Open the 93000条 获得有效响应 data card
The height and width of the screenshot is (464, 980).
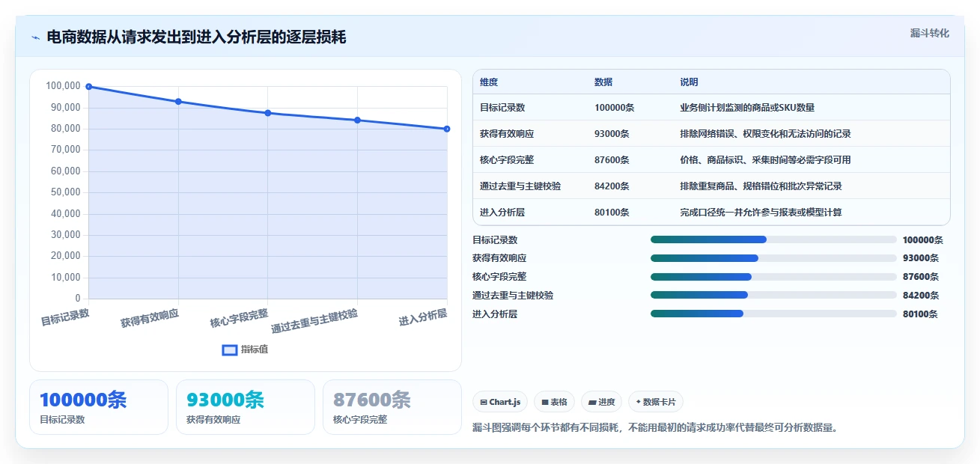246,407
